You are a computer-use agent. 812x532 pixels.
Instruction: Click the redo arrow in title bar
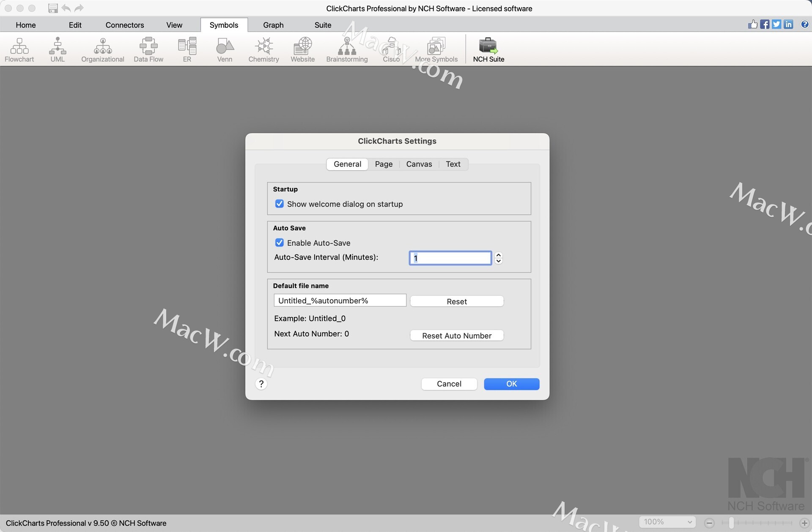click(x=79, y=8)
